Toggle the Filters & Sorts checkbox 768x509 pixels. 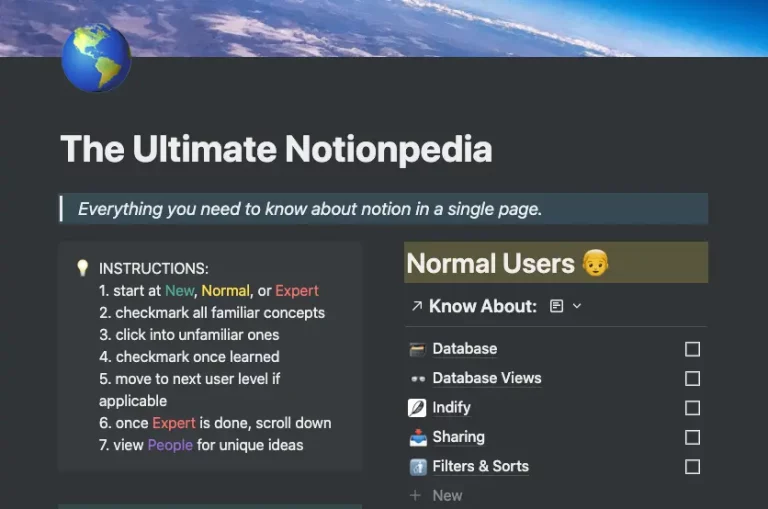pos(692,467)
